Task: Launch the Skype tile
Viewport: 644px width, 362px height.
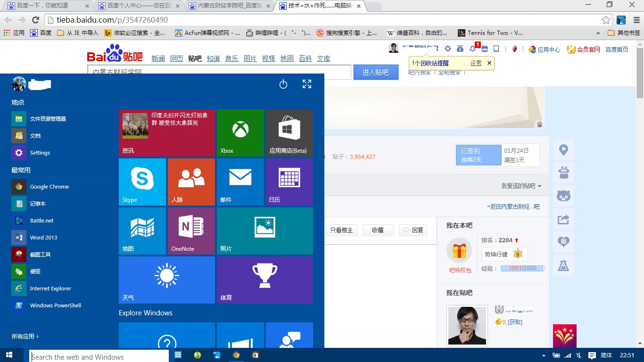Action: (142, 182)
